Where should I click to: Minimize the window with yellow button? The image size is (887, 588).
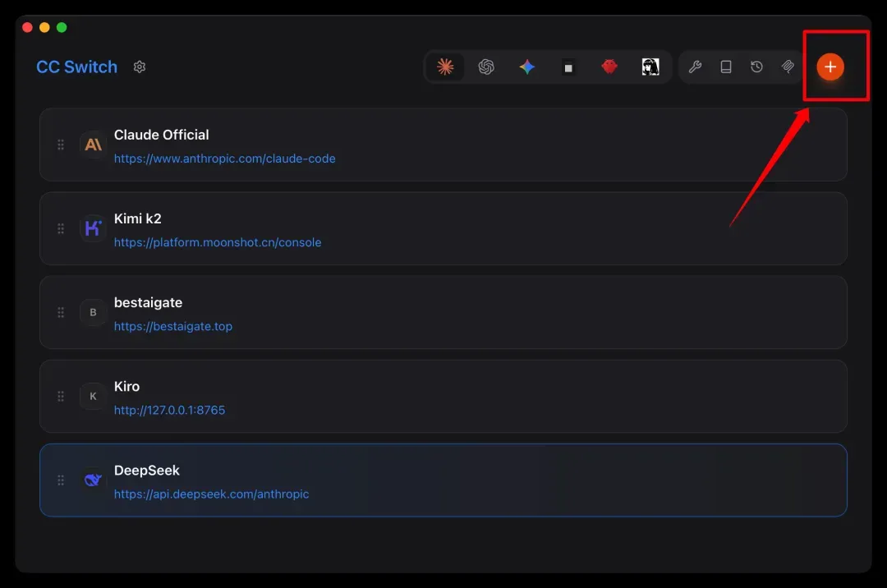(44, 27)
